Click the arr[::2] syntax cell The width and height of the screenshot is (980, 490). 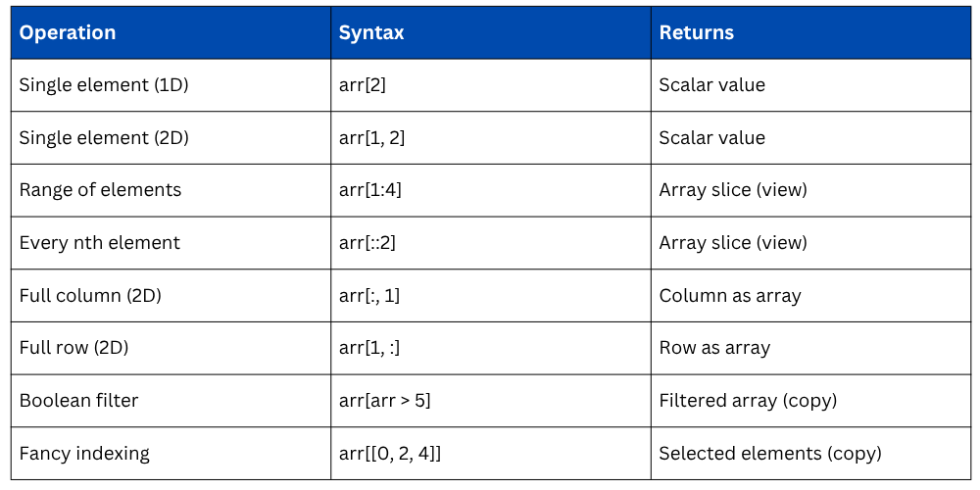(x=368, y=243)
